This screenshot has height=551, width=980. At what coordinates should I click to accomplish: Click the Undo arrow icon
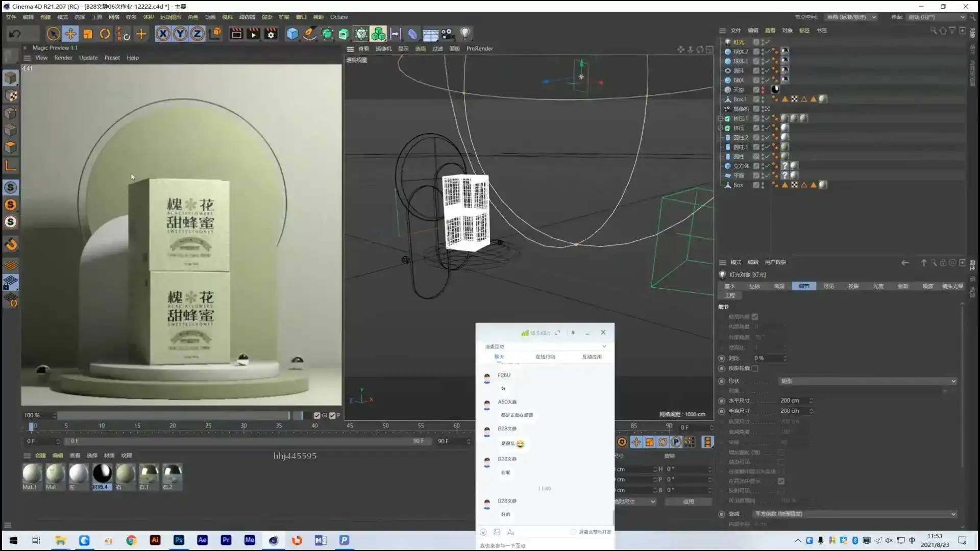[x=15, y=34]
